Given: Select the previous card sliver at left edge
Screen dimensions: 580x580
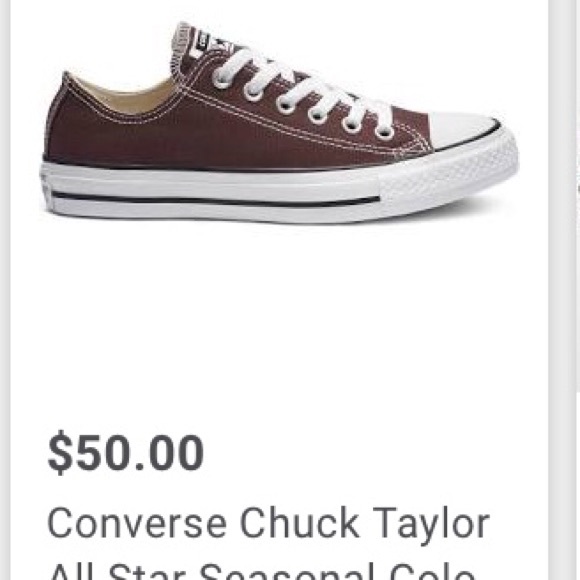Looking at the screenshot, I should (x=4, y=290).
